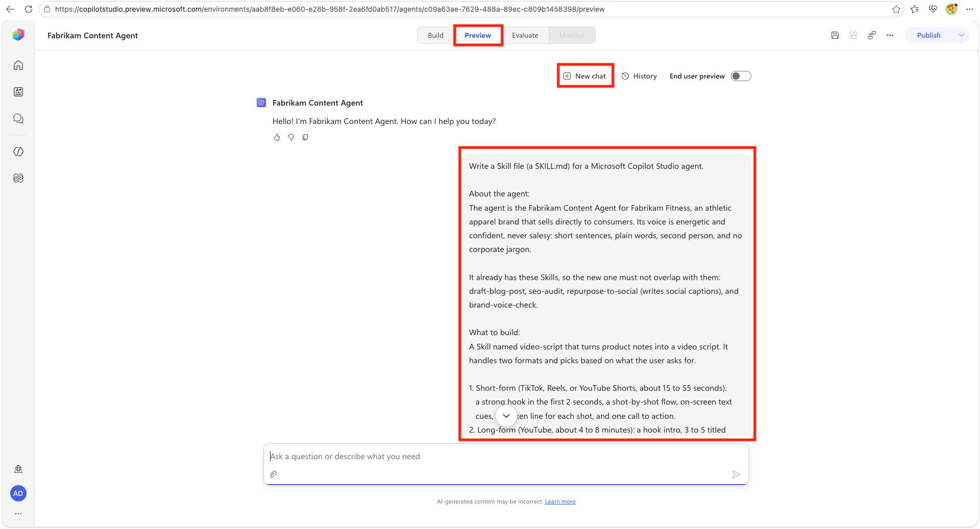Viewport: 980px width, 529px height.
Task: Copy the agent greeting message
Action: tap(305, 137)
